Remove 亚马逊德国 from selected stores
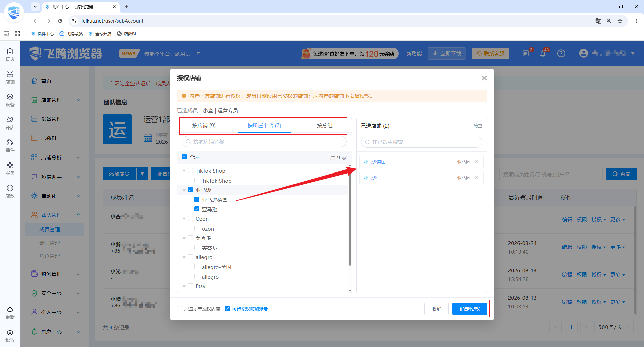This screenshot has width=644, height=347. [476, 162]
